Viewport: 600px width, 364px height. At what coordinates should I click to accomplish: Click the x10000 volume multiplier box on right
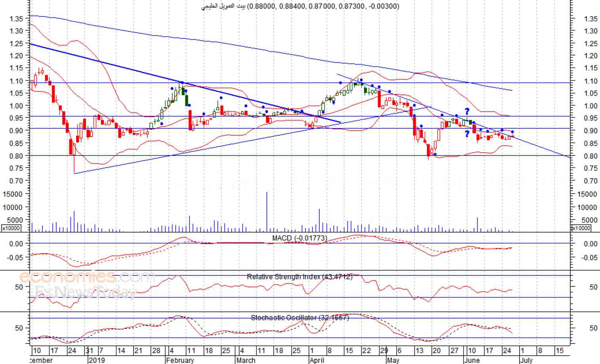581,228
